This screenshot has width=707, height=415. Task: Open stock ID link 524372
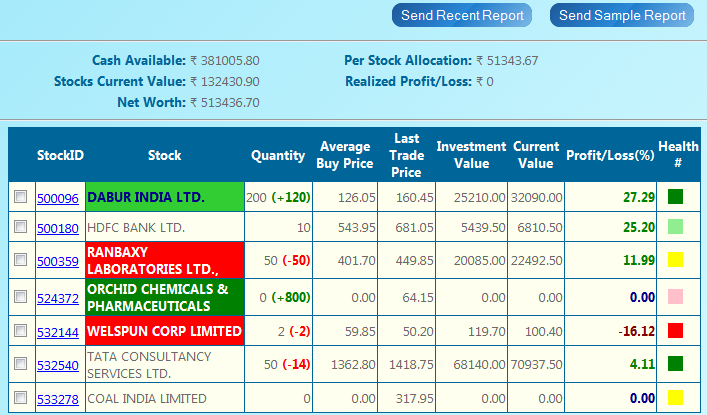pos(58,298)
